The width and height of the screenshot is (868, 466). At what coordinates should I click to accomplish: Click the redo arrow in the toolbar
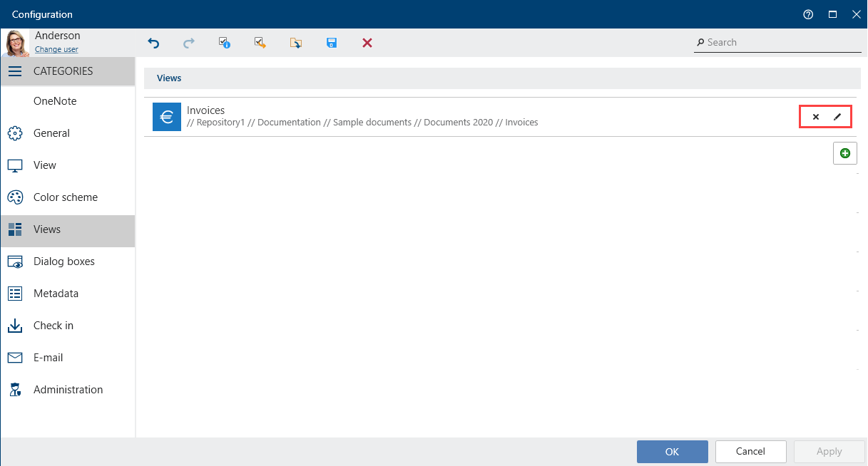coord(189,43)
